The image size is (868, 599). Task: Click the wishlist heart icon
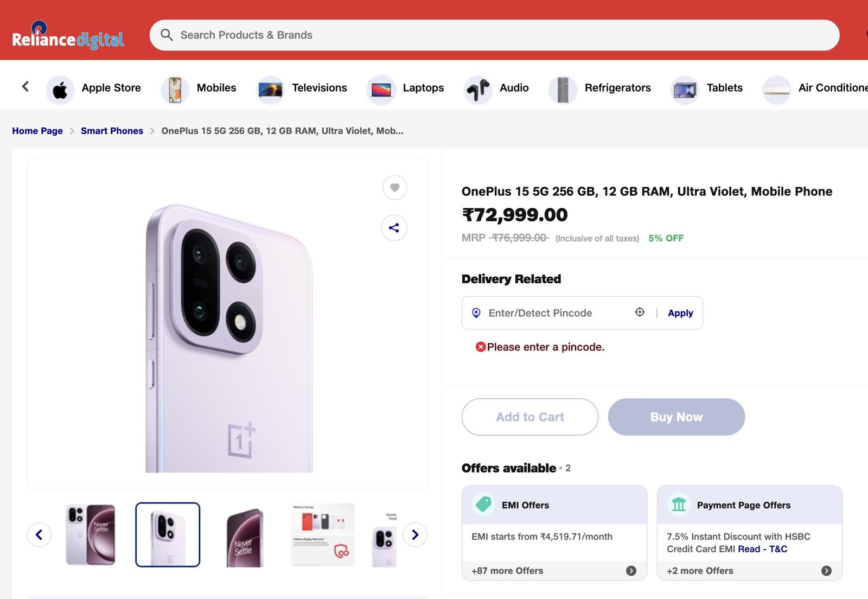point(394,188)
